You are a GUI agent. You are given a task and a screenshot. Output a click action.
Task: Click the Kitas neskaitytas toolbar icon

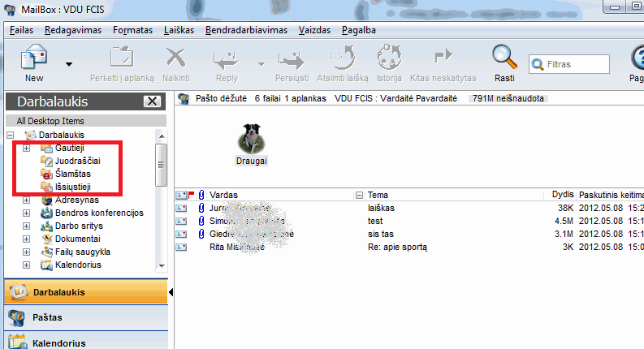coord(443,58)
